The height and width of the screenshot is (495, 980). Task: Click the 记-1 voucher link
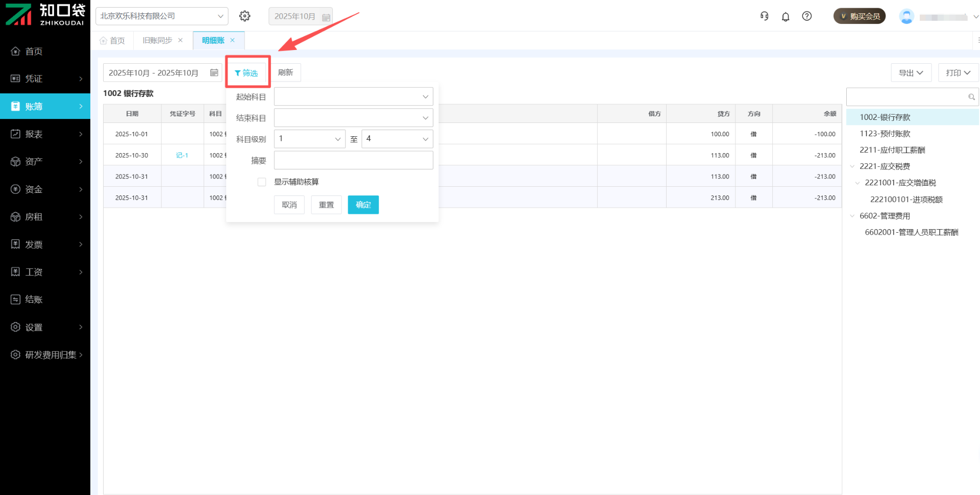182,156
